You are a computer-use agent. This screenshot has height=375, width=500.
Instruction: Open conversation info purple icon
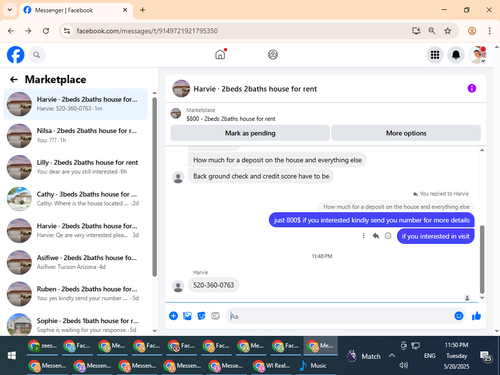(472, 88)
